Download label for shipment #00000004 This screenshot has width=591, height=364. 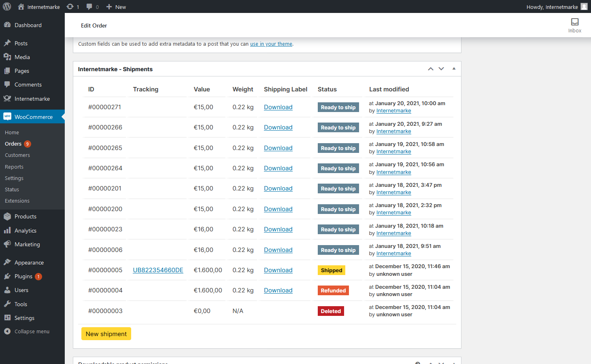point(278,290)
